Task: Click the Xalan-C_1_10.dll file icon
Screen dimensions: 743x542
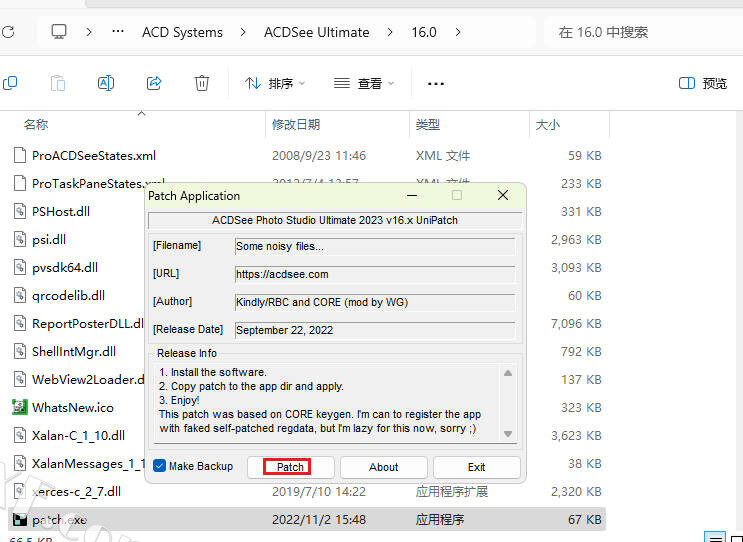Action: [x=19, y=435]
